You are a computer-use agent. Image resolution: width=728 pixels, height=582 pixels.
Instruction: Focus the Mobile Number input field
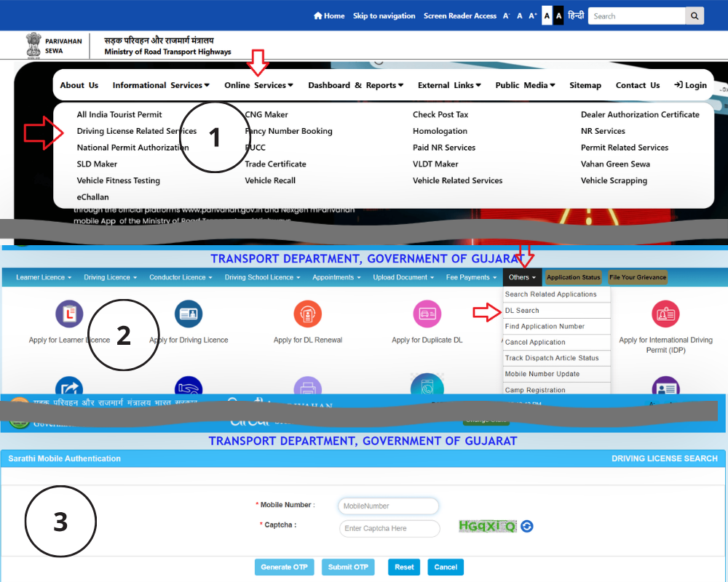[x=389, y=506]
